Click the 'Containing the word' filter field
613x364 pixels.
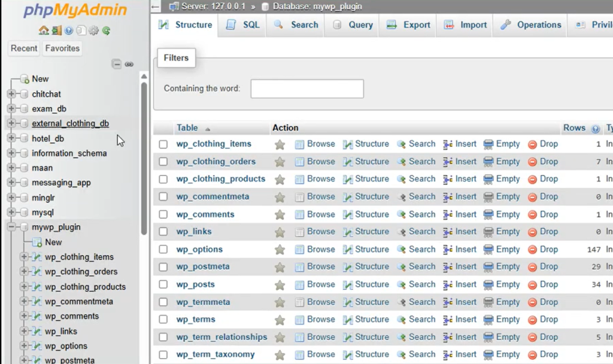point(306,89)
